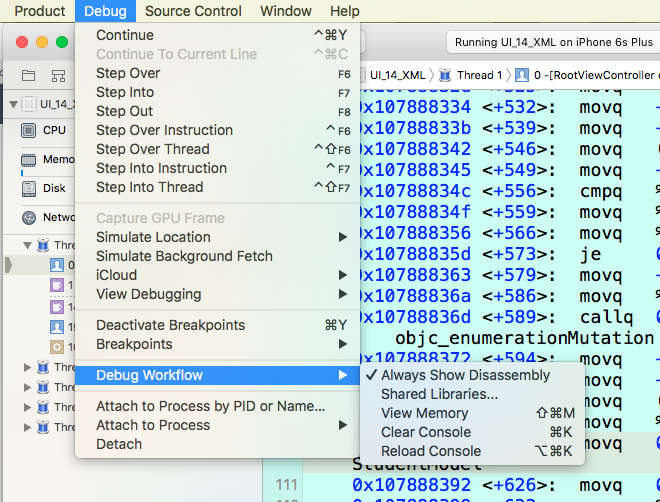Expand the View Debugging submenu

(217, 294)
